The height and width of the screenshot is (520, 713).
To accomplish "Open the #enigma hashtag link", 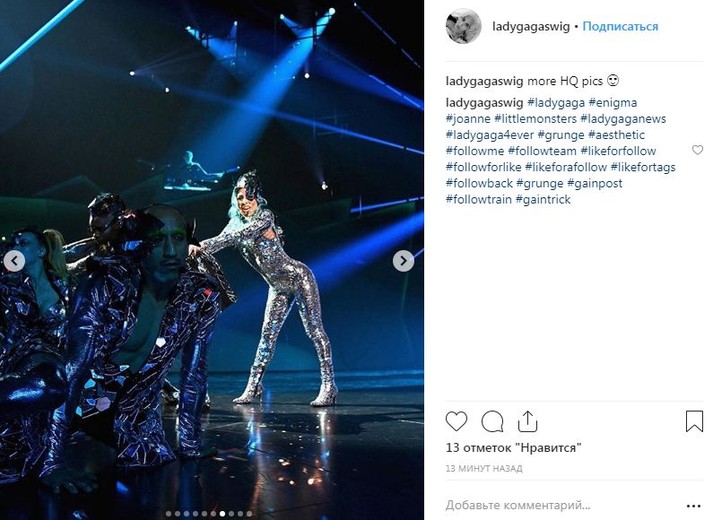I will [x=613, y=103].
